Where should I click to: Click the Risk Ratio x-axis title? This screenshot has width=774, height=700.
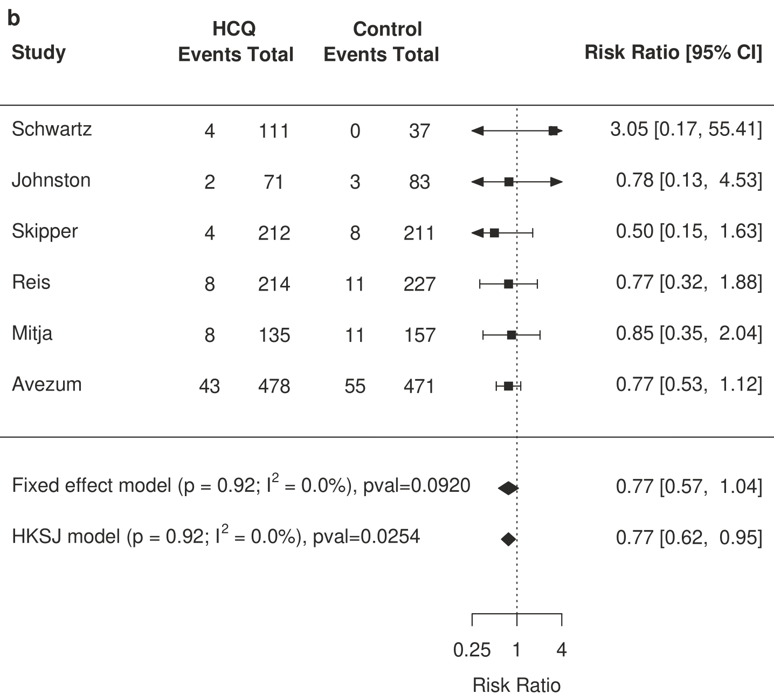coord(516,685)
